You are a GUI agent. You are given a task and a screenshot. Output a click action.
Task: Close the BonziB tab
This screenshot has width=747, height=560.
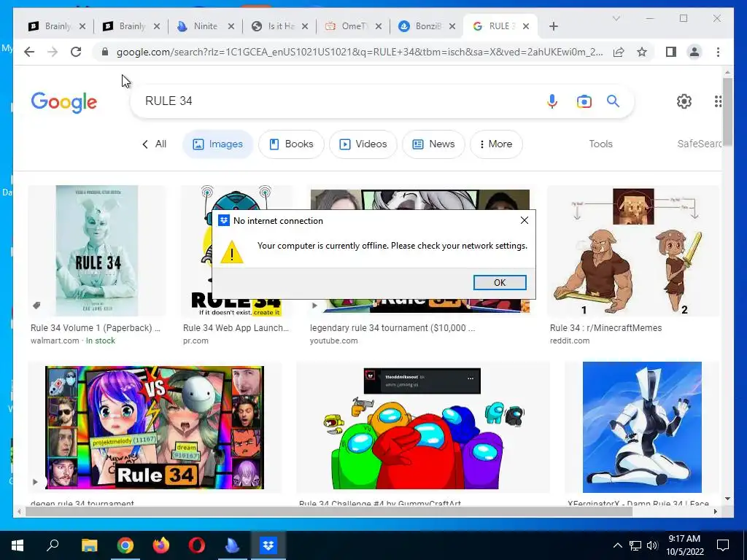pos(452,26)
